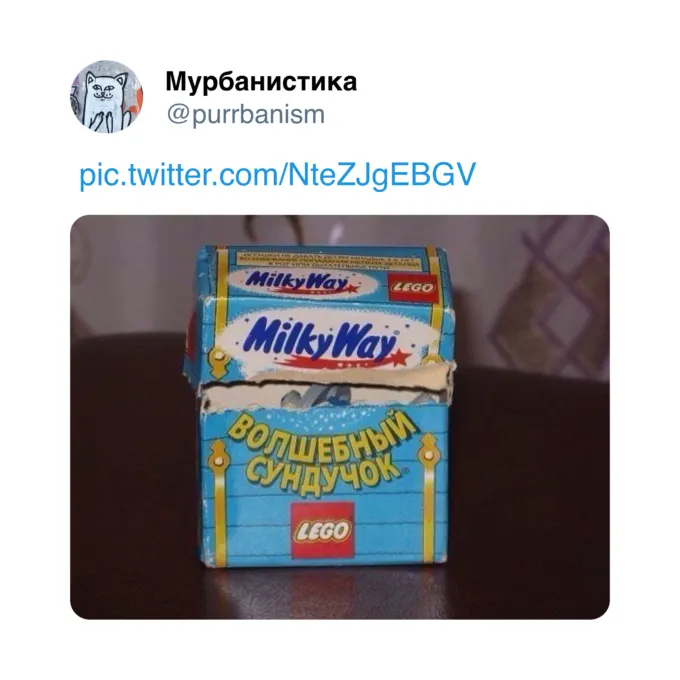
Task: Click the red LEGO logo on box front
Action: click(322, 530)
